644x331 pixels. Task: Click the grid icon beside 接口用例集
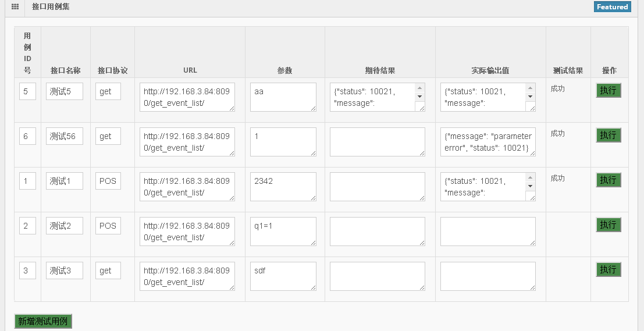(x=15, y=6)
